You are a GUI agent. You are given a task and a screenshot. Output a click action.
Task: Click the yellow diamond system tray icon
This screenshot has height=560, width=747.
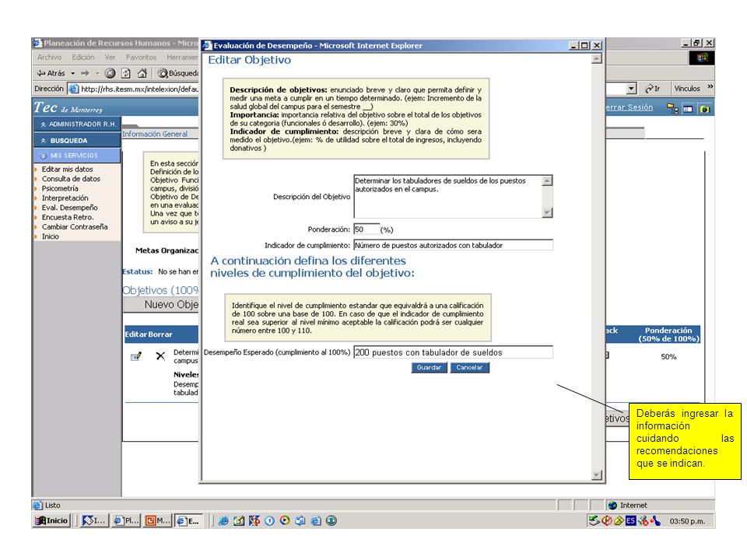pos(619,521)
